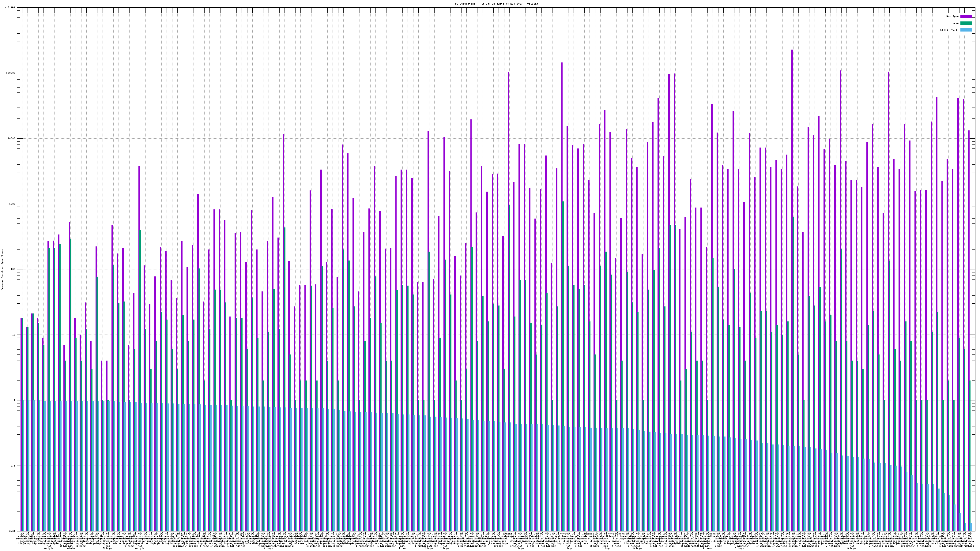The width and height of the screenshot is (980, 551).
Task: Click the purple Not Spam legend swatch
Action: [x=966, y=16]
